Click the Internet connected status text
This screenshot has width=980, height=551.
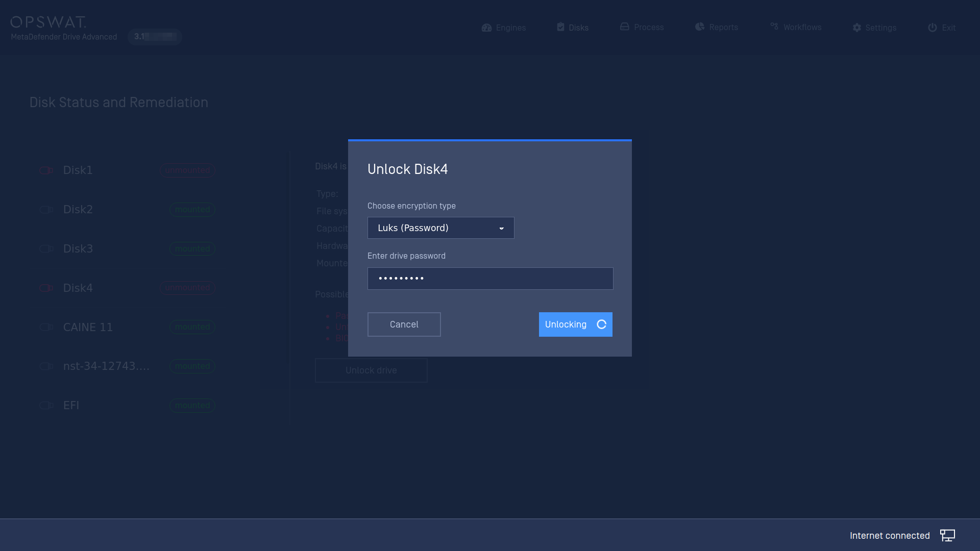(890, 536)
